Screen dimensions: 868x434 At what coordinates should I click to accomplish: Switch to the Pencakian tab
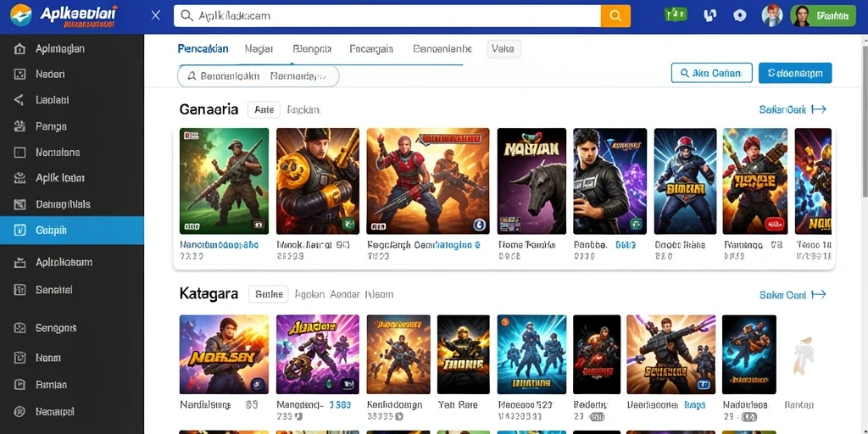click(x=203, y=48)
